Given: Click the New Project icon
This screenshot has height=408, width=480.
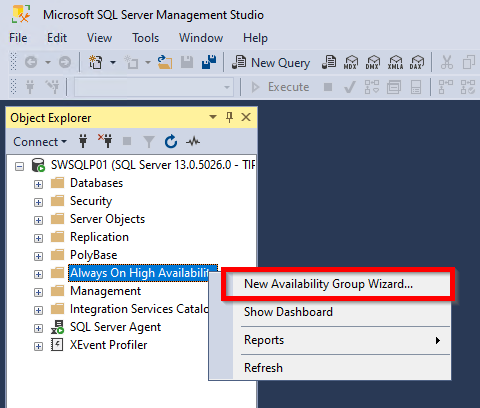Looking at the screenshot, I should (96, 62).
